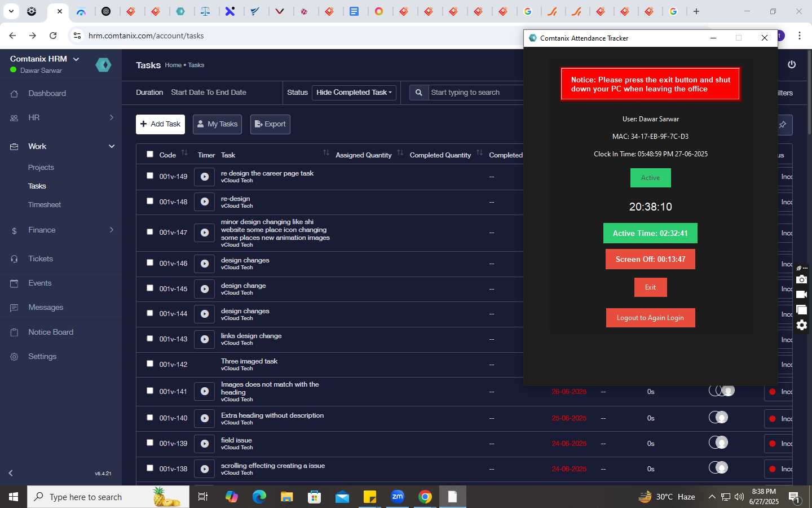
Task: Check the box for task 001v-142
Action: click(x=149, y=364)
